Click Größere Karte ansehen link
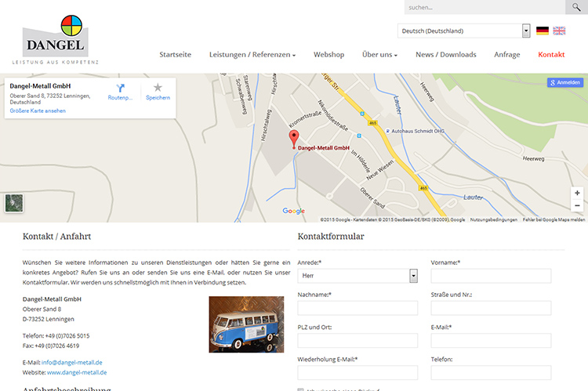Screen dimensions: 588x391 [x=38, y=111]
